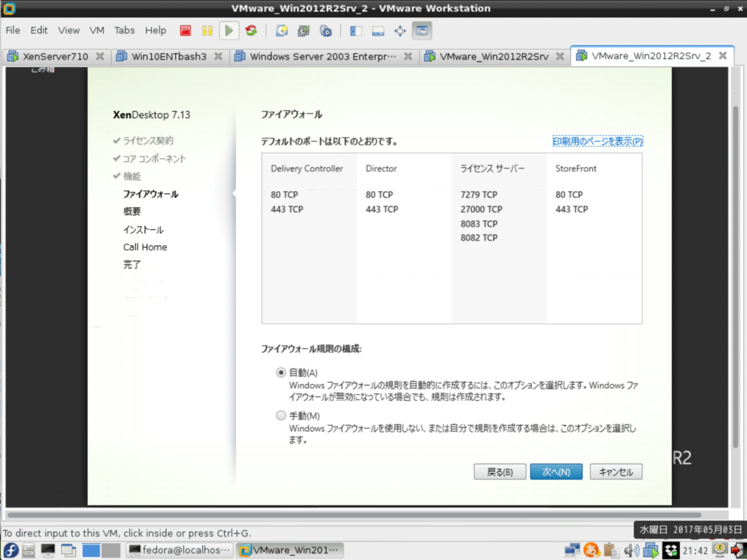Image resolution: width=747 pixels, height=560 pixels.
Task: Toggle the thumbnail bar toolbar icon
Action: pyautogui.click(x=378, y=31)
